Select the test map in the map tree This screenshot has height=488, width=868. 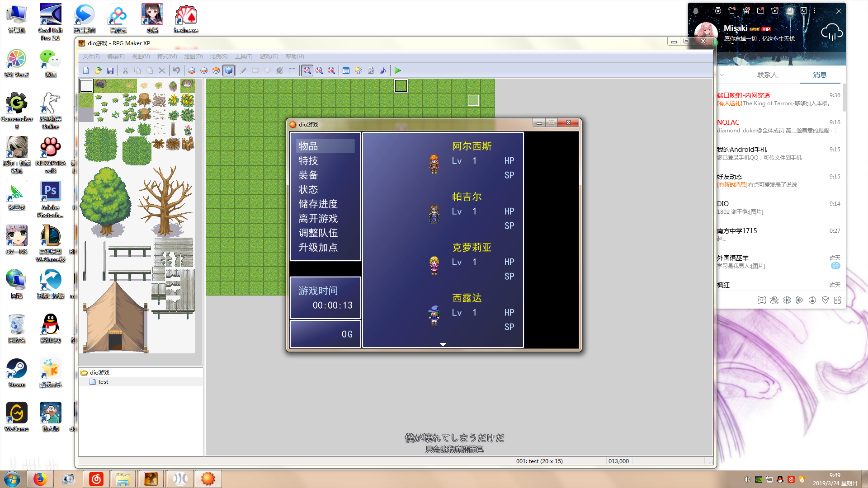[103, 382]
